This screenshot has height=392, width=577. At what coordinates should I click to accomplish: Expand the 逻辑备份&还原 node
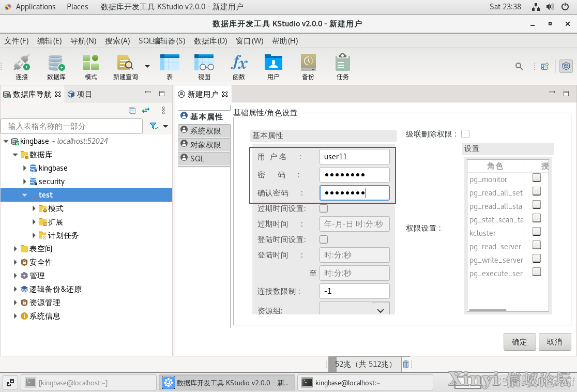[15, 289]
